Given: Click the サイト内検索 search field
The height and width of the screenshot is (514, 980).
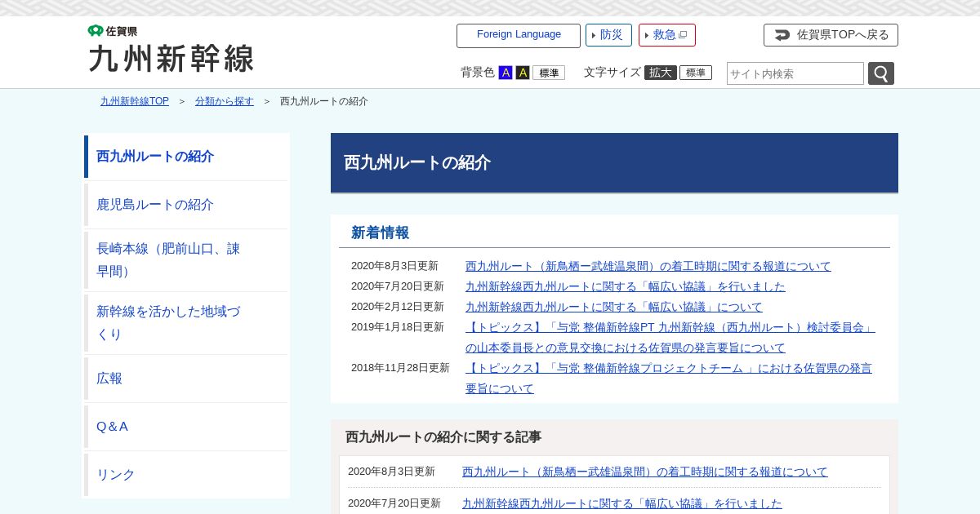Looking at the screenshot, I should pyautogui.click(x=795, y=73).
